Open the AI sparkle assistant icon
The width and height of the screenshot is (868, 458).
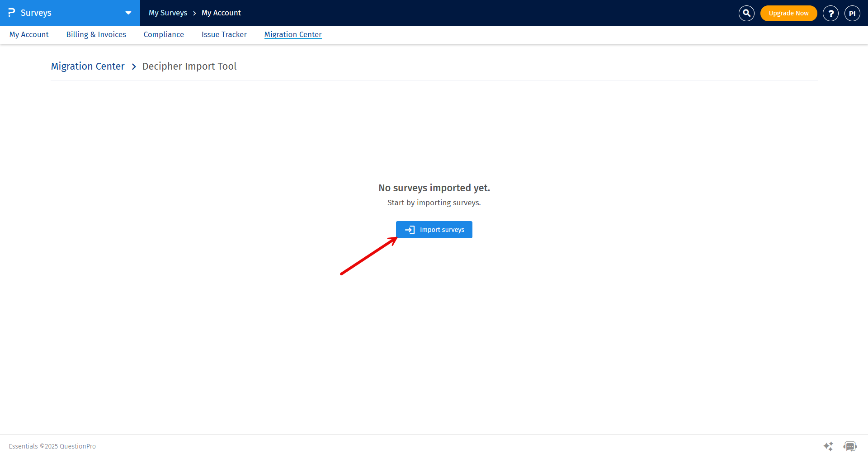828,446
